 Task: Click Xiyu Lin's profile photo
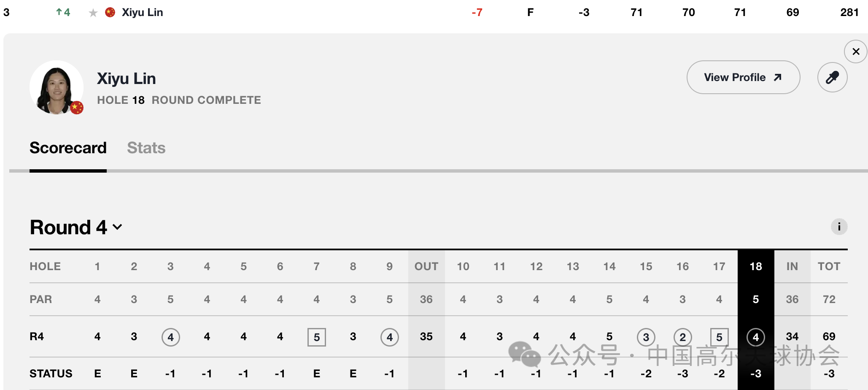click(x=57, y=87)
